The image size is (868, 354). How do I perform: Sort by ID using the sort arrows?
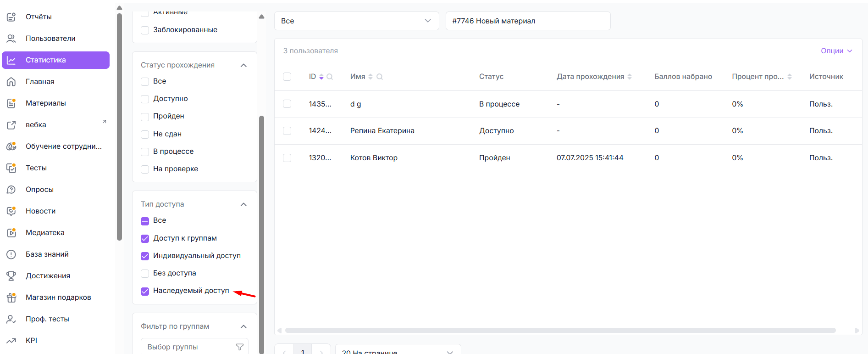click(x=321, y=77)
